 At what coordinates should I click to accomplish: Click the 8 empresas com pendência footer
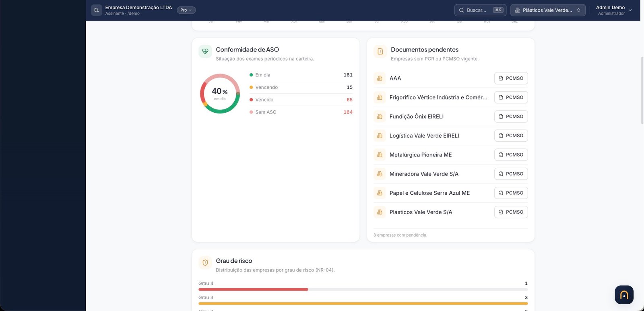[400, 235]
